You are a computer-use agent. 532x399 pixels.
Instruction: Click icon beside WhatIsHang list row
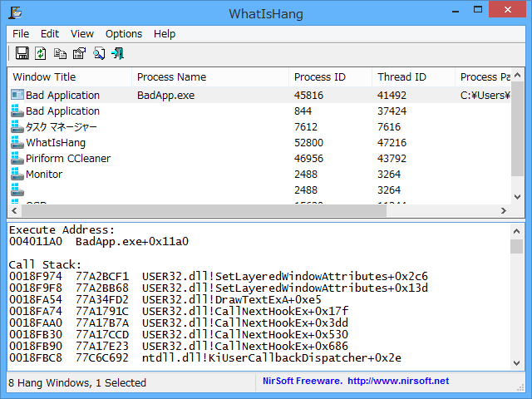[x=17, y=142]
